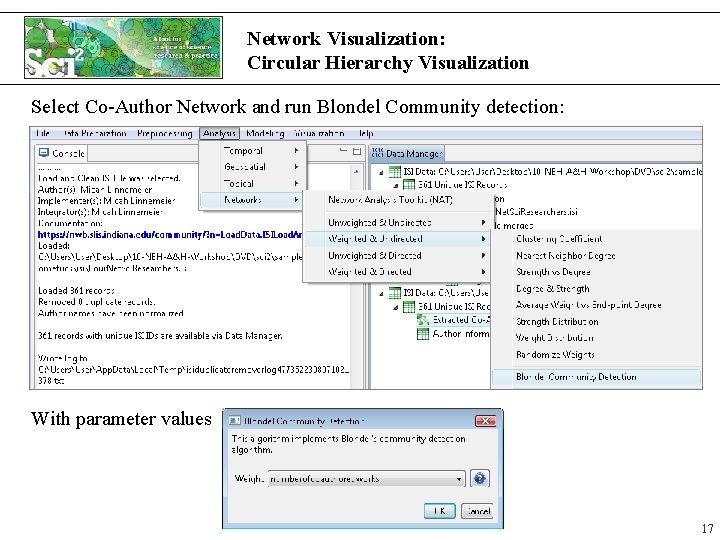The height and width of the screenshot is (540, 720).
Task: Open the Preprocessing menu
Action: point(164,134)
